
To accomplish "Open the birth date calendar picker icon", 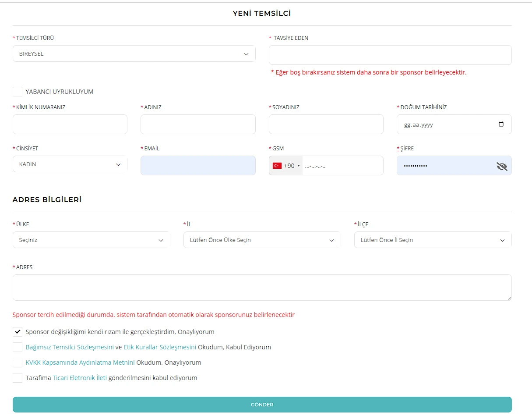I will [501, 124].
